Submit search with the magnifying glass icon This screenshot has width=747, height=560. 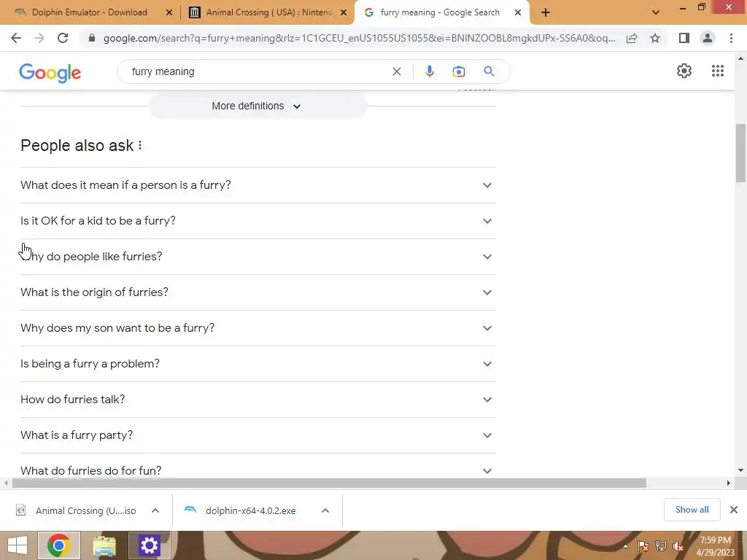489,71
